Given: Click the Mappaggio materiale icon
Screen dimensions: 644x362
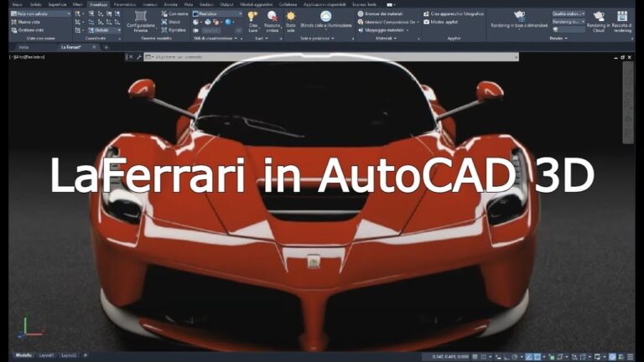Looking at the screenshot, I should coord(361,30).
